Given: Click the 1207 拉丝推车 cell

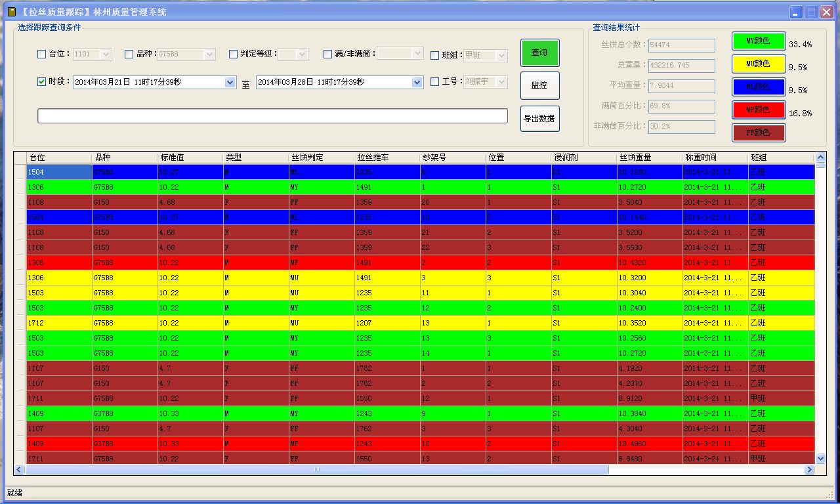Looking at the screenshot, I should (387, 323).
